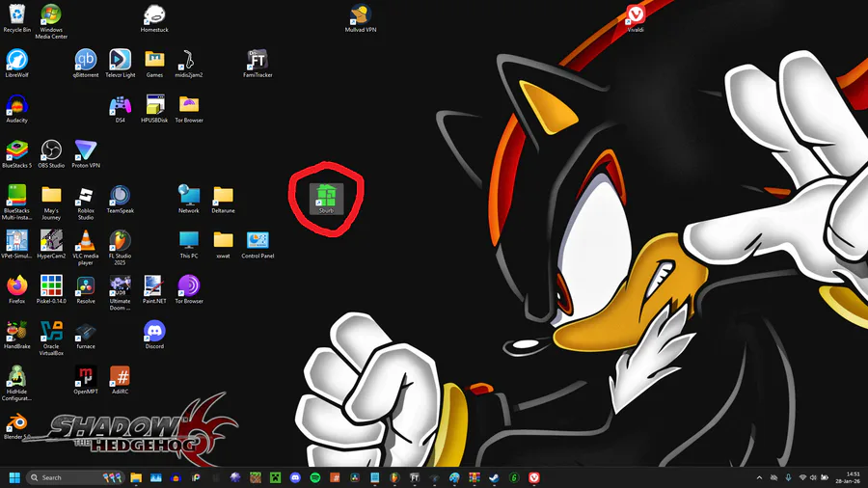Select the This PC desktop icon
This screenshot has width=868, height=488.
point(189,245)
